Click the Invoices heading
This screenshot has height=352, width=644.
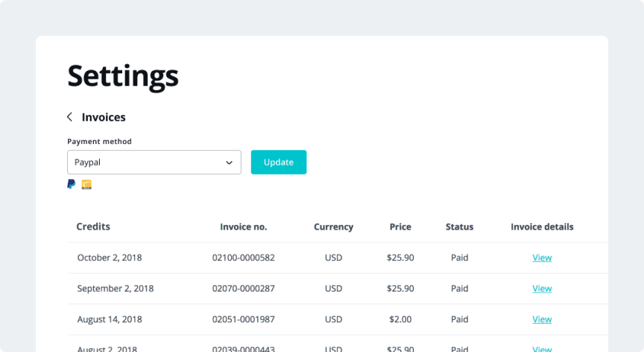click(x=104, y=117)
